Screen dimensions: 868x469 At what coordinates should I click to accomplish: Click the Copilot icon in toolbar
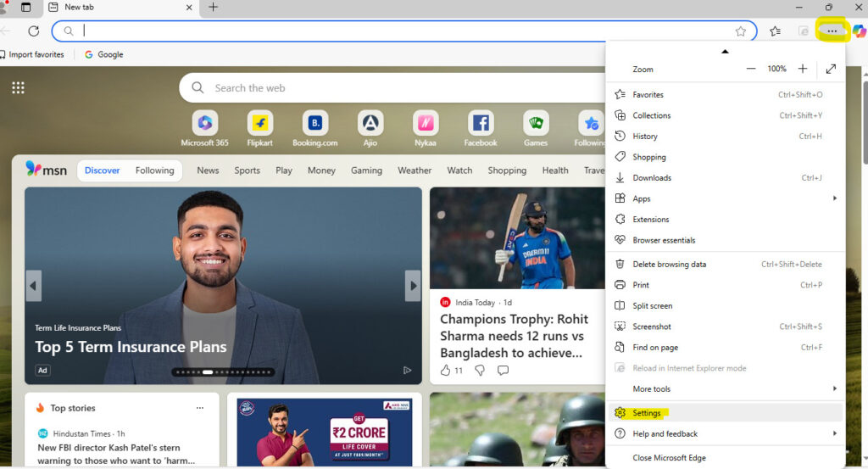coord(860,31)
